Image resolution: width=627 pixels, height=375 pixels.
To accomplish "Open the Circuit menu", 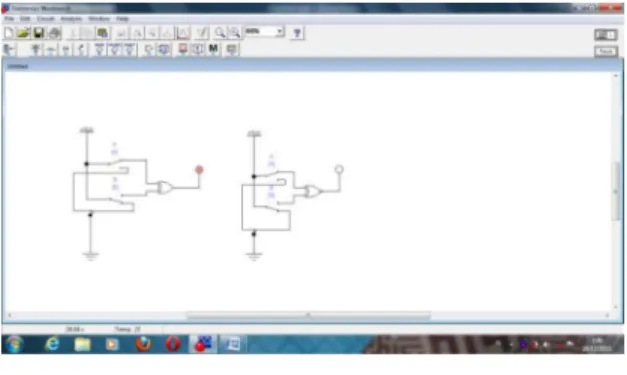I will click(x=46, y=19).
